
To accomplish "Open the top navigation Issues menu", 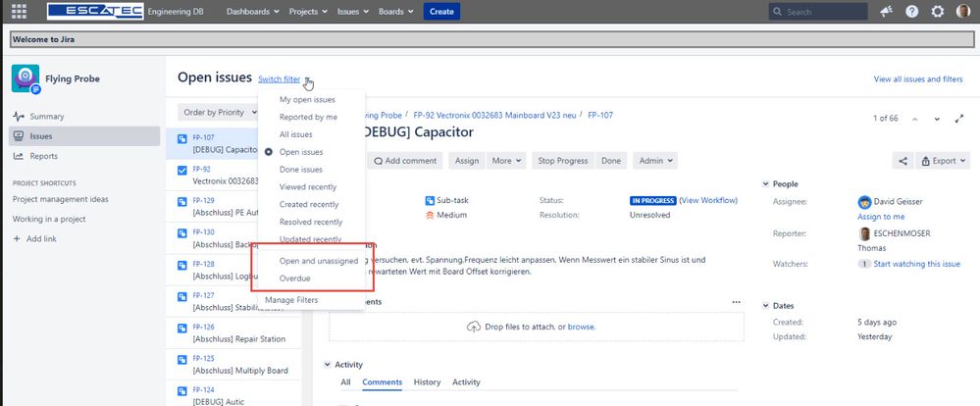I will point(352,11).
